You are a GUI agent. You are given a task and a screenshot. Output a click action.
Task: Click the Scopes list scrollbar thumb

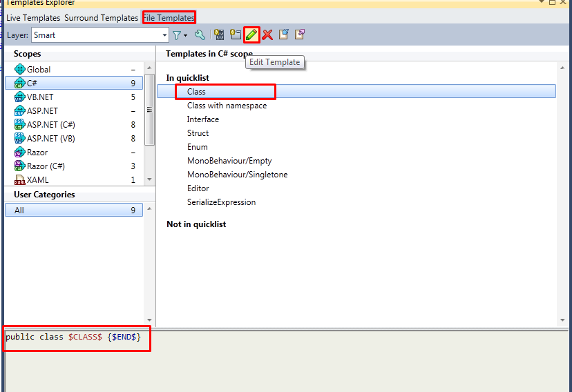tap(149, 110)
